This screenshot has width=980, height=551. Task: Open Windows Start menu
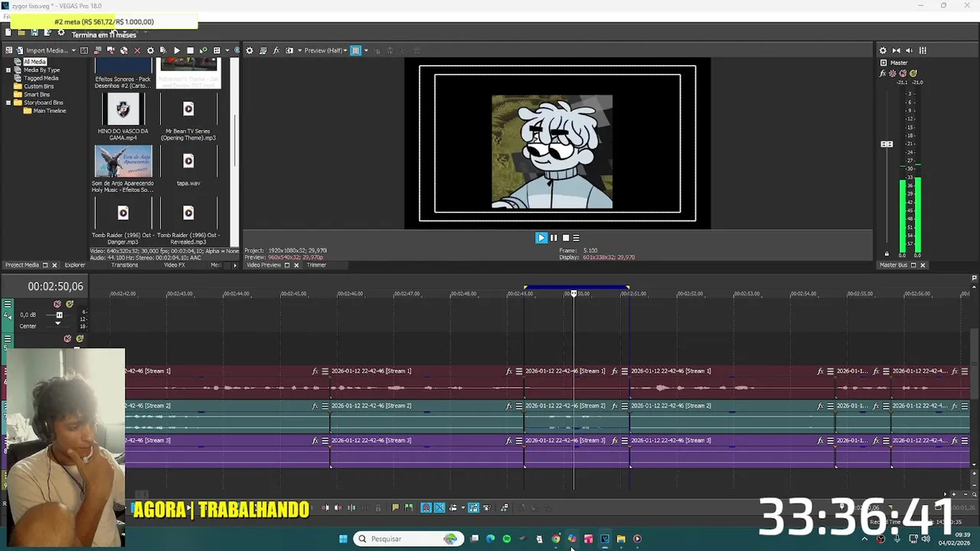point(343,539)
